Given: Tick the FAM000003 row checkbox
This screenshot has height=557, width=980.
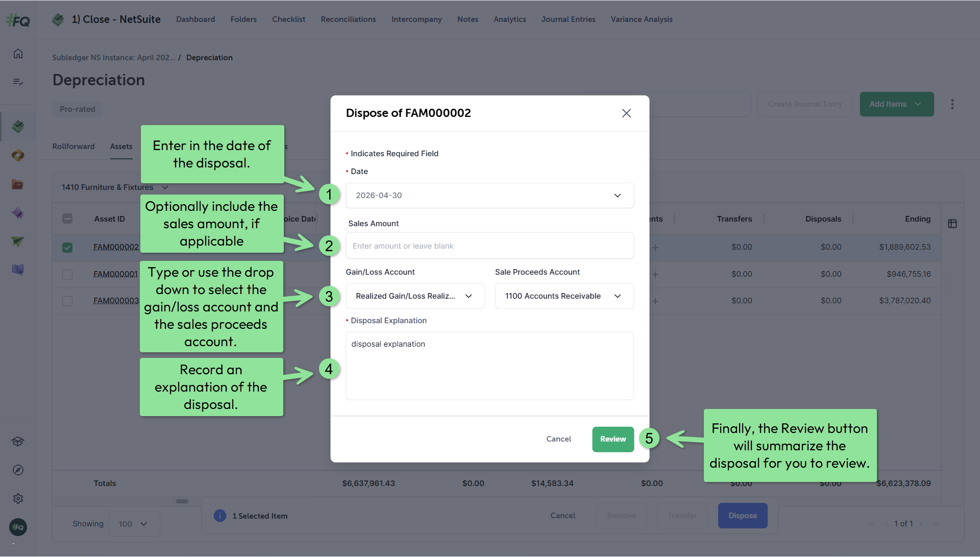Looking at the screenshot, I should click(67, 301).
